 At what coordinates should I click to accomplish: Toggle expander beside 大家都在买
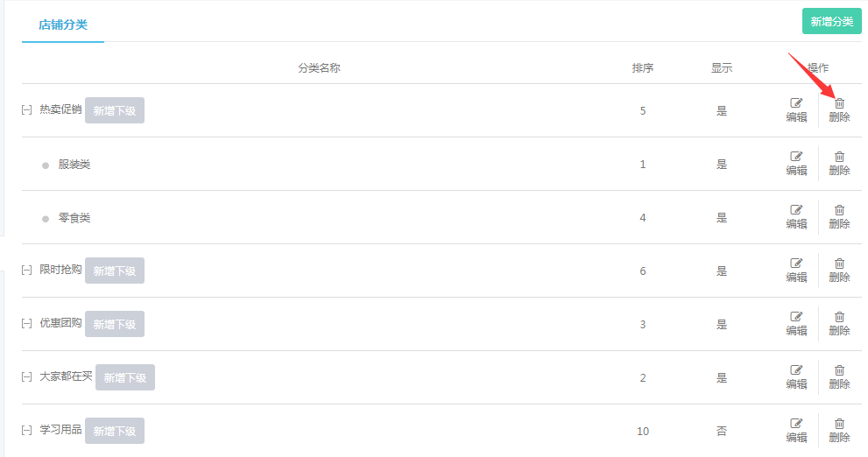27,377
